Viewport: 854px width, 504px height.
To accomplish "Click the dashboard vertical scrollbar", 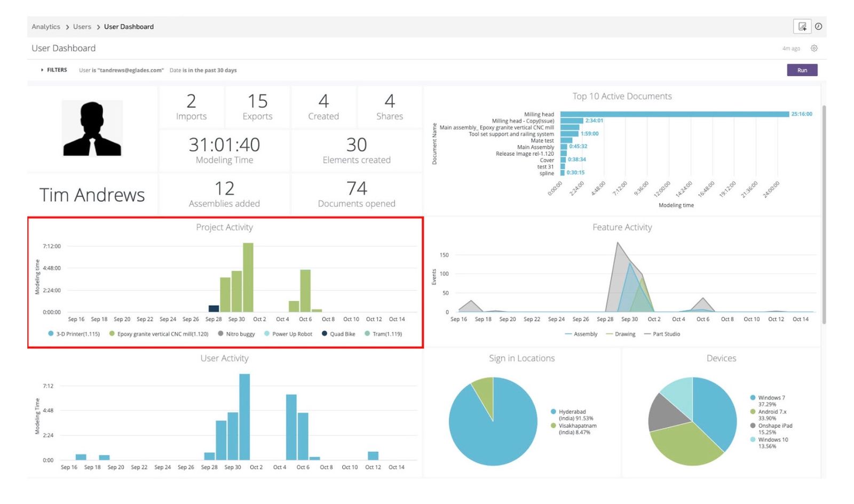I will [x=824, y=213].
